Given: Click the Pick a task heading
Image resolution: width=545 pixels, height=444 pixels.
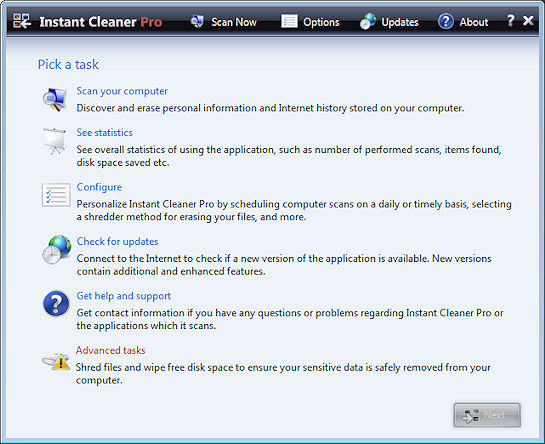Looking at the screenshot, I should (x=68, y=64).
